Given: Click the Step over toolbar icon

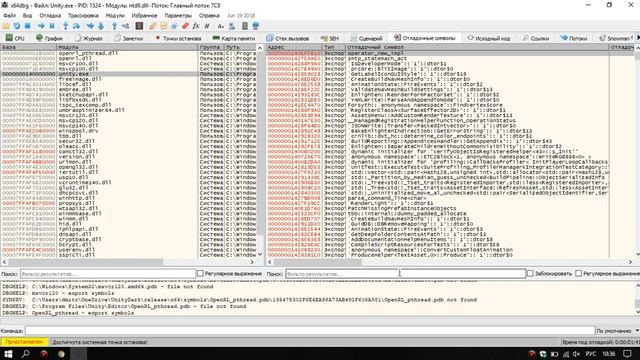Looking at the screenshot, I should pos(76,26).
